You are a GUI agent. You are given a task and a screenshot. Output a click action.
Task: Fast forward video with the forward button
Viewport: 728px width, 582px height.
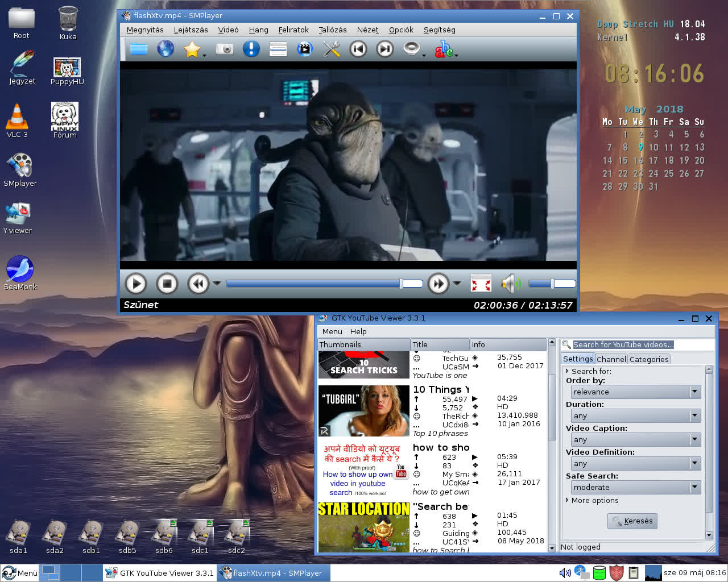point(438,283)
